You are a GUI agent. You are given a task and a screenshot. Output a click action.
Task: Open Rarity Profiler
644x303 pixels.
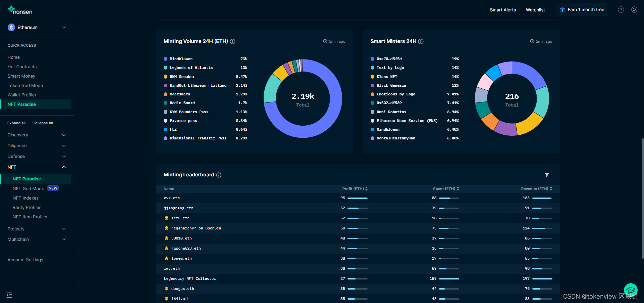(26, 208)
